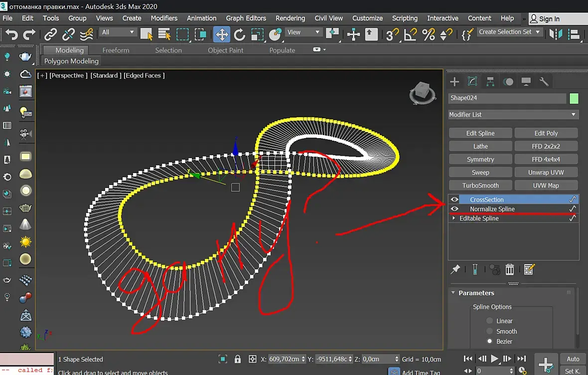Activate the Rotate tool
The image size is (588, 375).
click(x=240, y=34)
